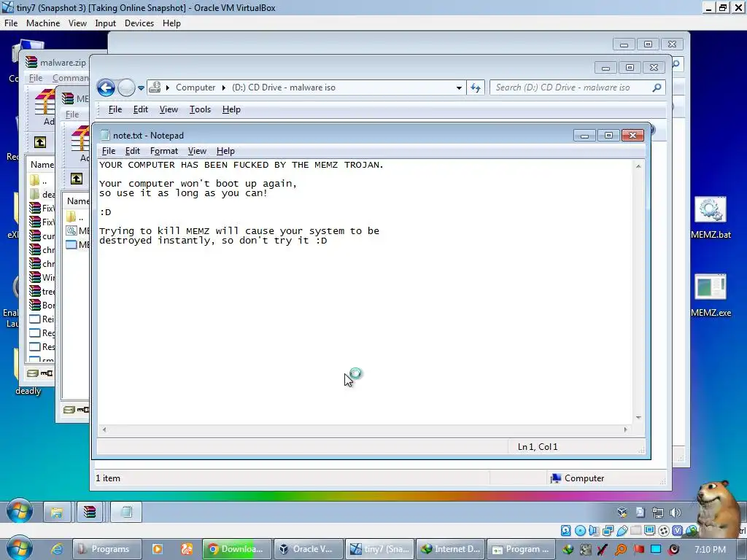Click the guest Windows 7 Start orb

[20, 511]
